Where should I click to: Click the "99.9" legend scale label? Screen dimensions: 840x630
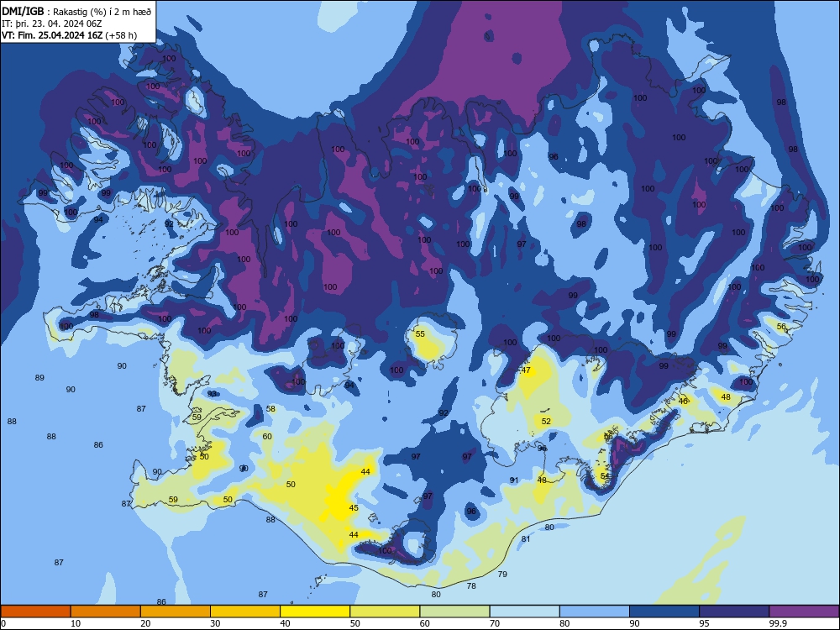778,623
